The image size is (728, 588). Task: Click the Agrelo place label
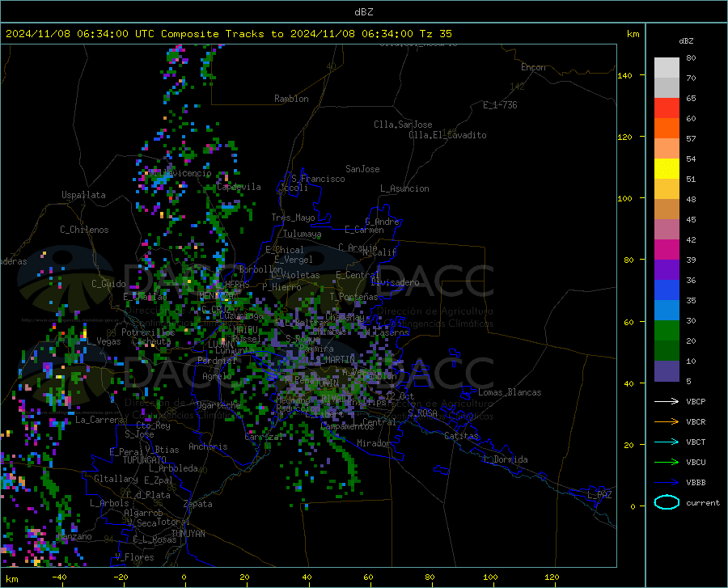[217, 376]
